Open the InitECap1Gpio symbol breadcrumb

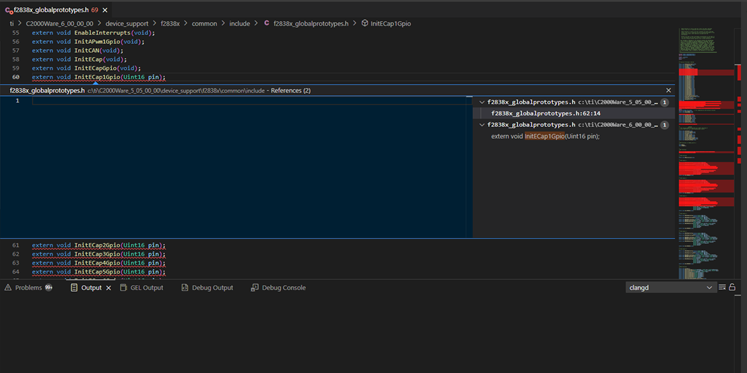point(391,23)
